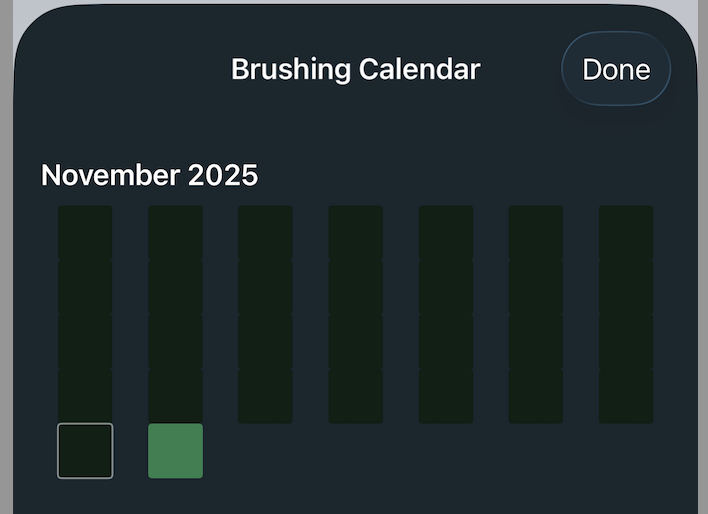Select fourth row, first column day cell
This screenshot has width=708, height=514.
click(85, 396)
